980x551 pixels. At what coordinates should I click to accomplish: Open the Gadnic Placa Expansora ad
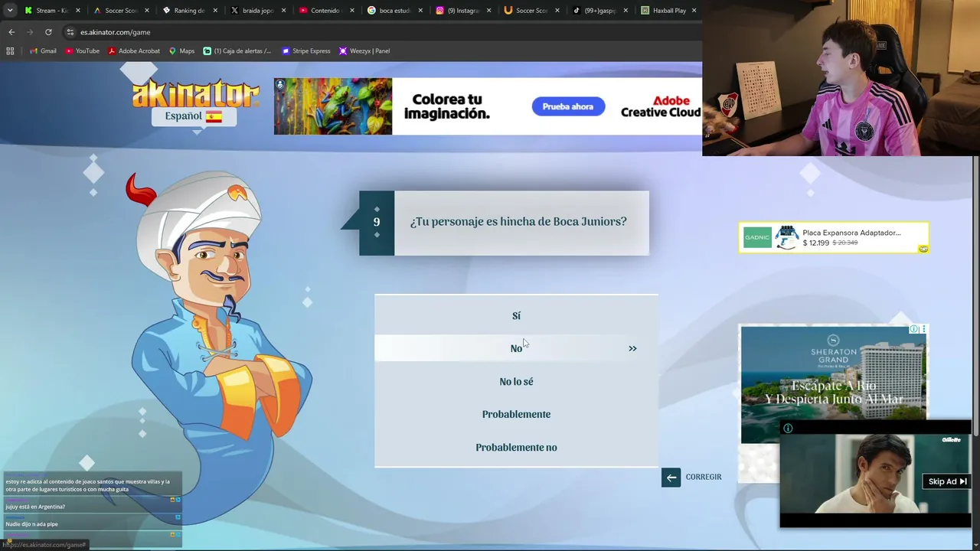834,238
